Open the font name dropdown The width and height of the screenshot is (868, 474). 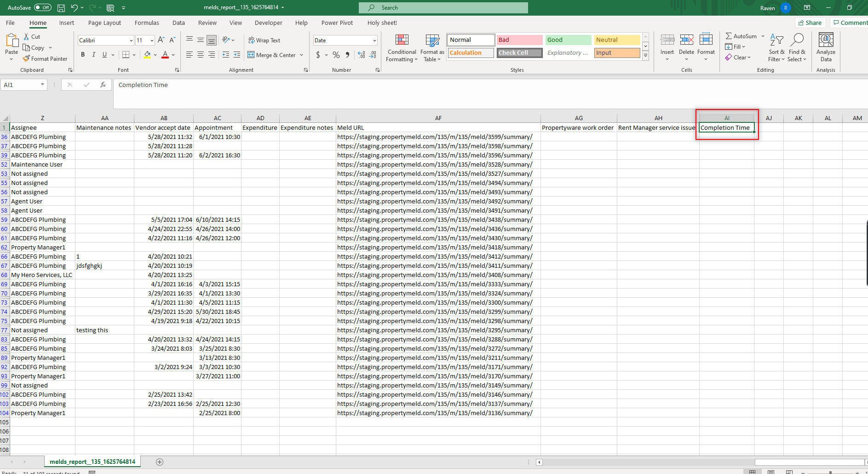[x=131, y=40]
